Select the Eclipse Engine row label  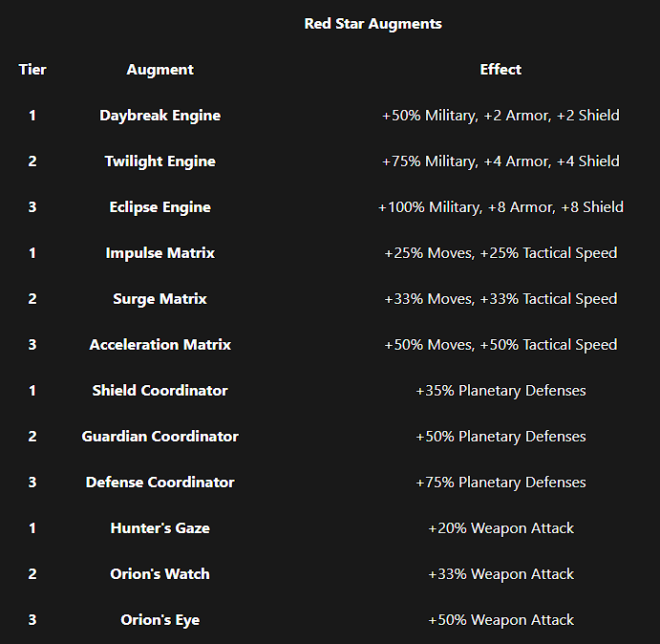click(x=160, y=206)
